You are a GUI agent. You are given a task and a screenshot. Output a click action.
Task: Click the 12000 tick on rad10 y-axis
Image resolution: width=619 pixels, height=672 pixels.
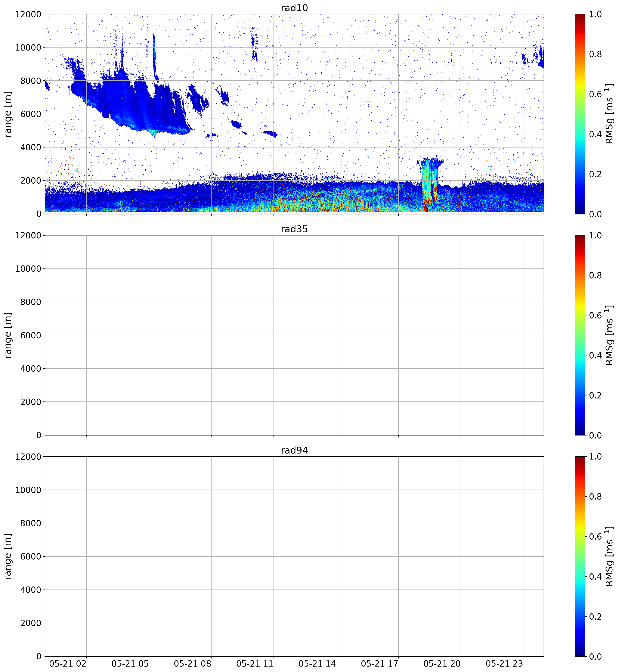[x=28, y=14]
